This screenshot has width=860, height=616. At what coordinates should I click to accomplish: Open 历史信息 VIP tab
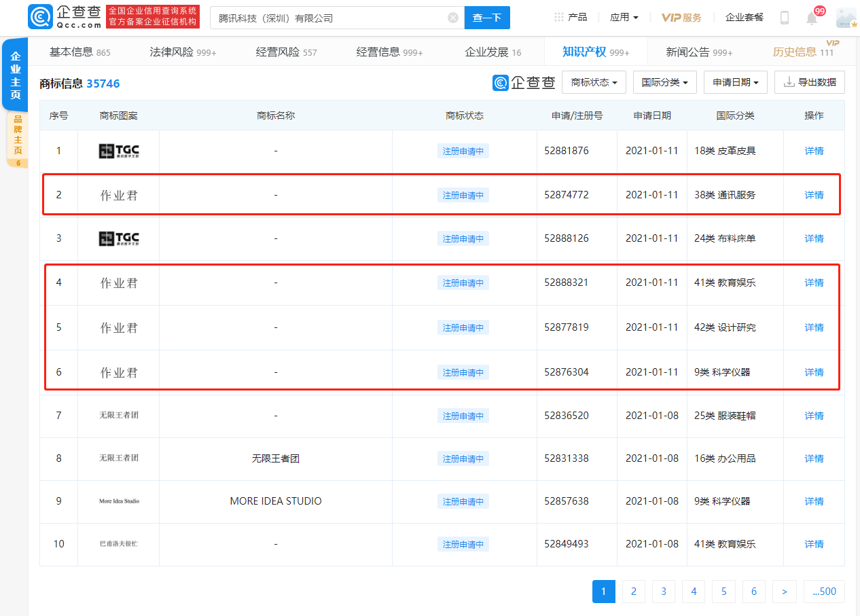pos(803,52)
